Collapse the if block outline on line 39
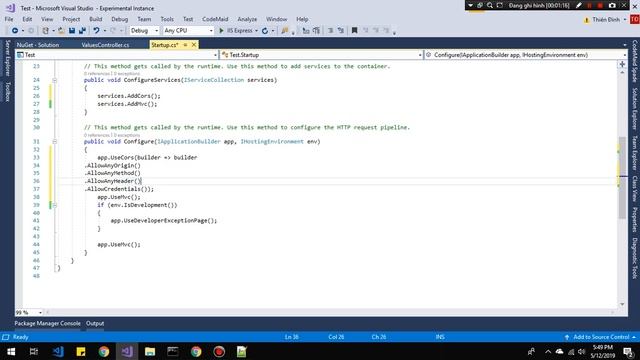640x360 pixels. tap(55, 205)
